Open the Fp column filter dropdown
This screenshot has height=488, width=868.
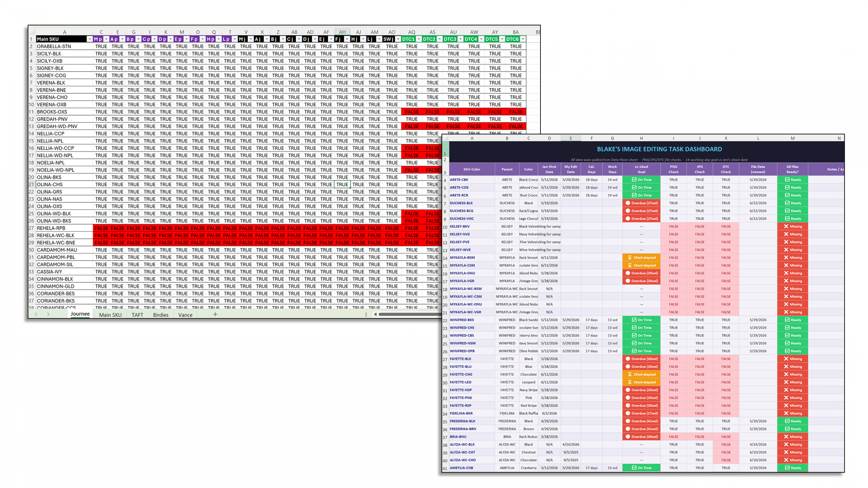pos(203,39)
